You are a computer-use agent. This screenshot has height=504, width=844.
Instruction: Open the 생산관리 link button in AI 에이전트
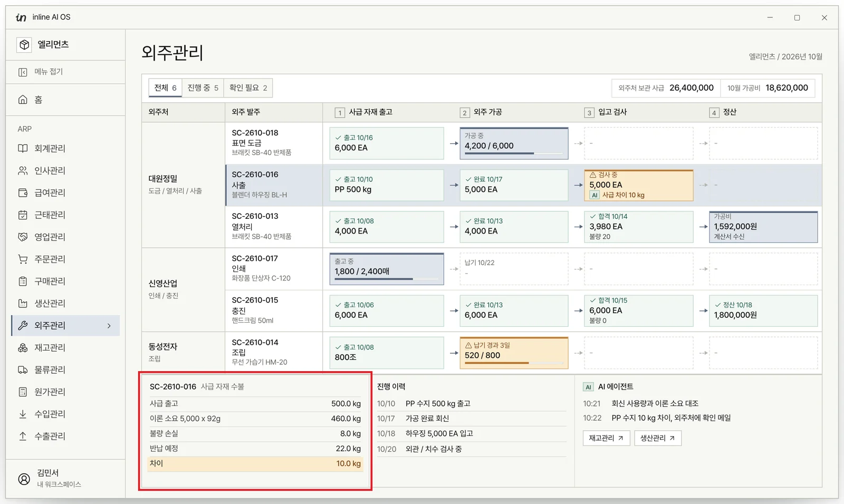point(658,438)
